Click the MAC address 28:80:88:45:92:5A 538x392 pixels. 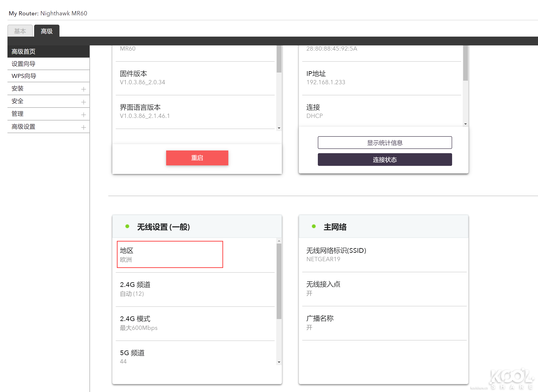(332, 49)
